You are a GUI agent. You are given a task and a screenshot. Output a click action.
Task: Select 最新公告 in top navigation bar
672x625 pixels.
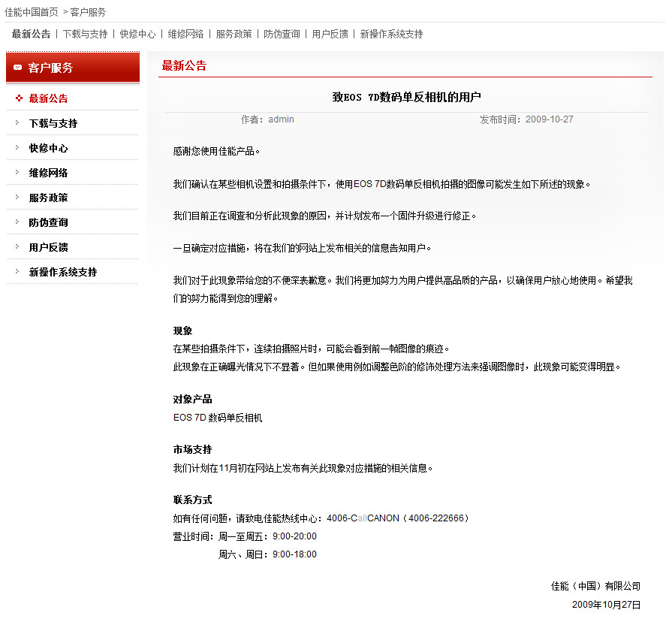(x=31, y=34)
